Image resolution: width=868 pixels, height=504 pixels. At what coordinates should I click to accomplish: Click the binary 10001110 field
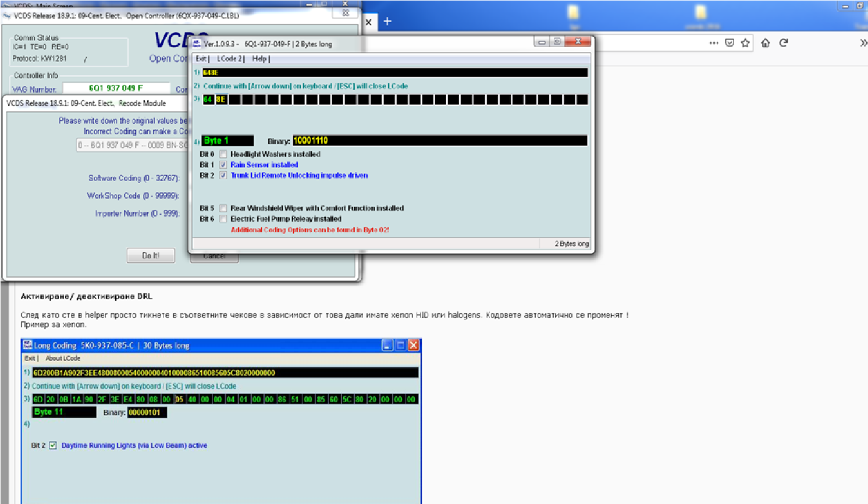pyautogui.click(x=439, y=140)
